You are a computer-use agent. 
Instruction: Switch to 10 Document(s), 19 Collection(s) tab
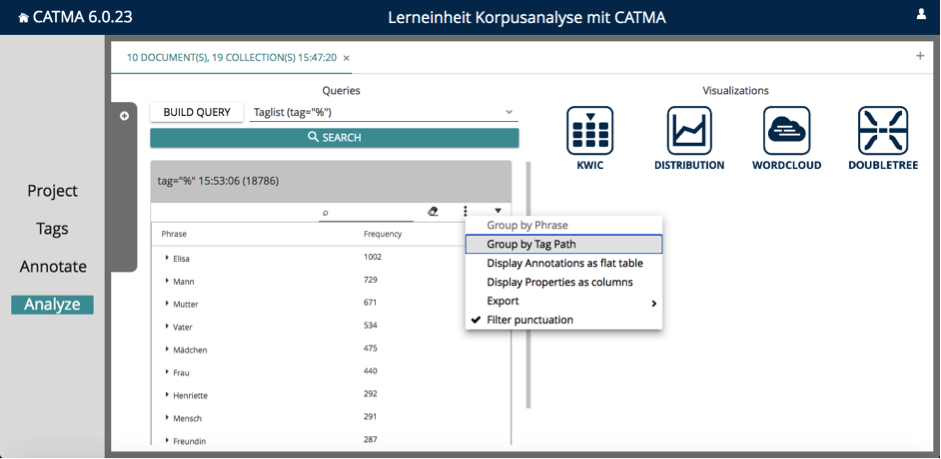(231, 58)
